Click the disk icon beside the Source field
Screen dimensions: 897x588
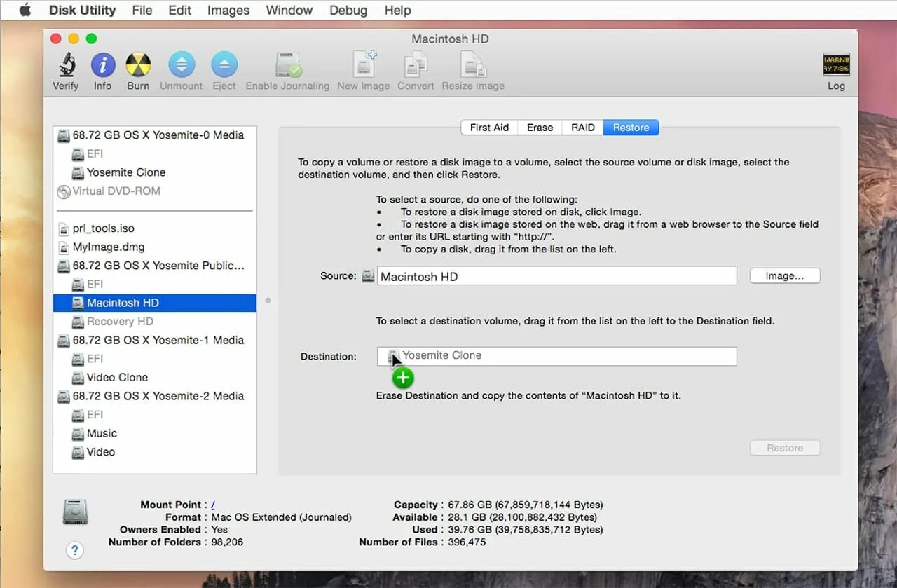click(x=368, y=276)
